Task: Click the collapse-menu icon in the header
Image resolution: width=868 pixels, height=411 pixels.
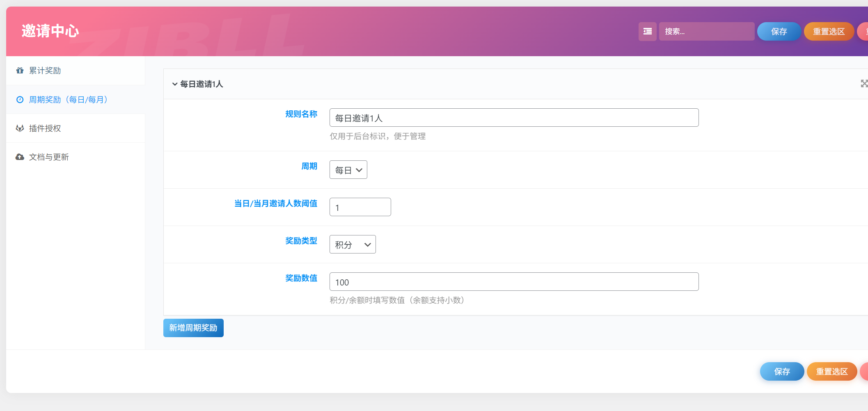Action: coord(647,31)
